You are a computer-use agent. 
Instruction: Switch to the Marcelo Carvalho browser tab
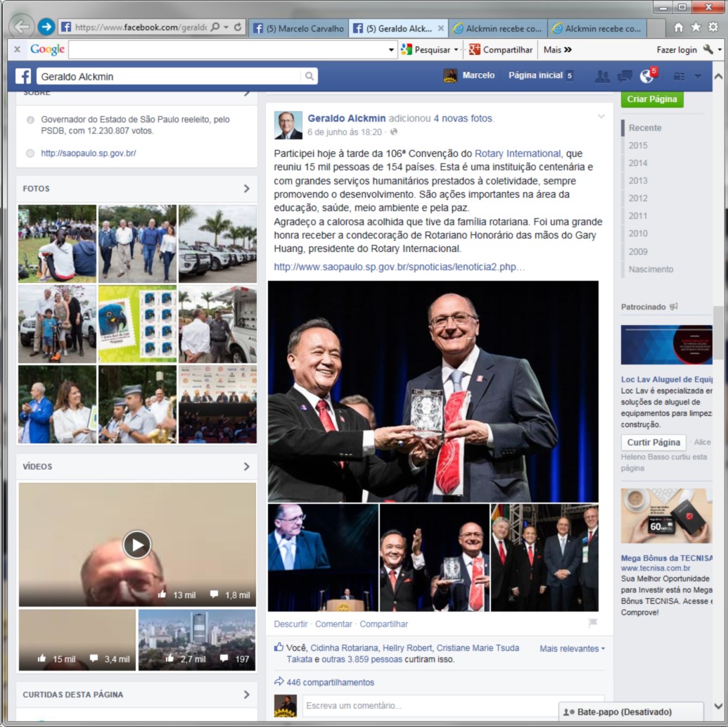[299, 28]
